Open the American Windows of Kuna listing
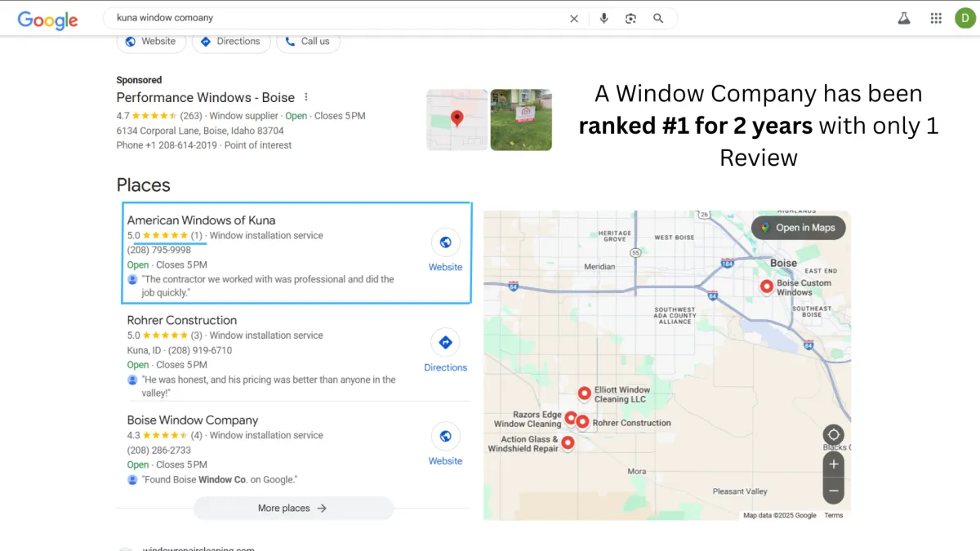 [201, 220]
